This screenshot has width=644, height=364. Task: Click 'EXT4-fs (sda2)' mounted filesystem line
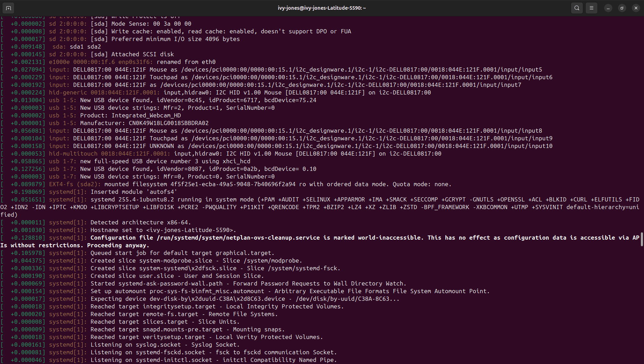pos(226,184)
